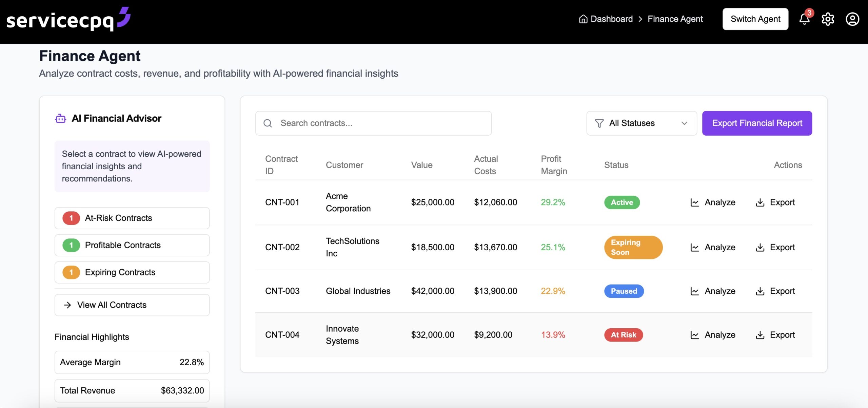Click the Analyze chart icon for CNT-002
The width and height of the screenshot is (868, 408).
[x=694, y=247]
